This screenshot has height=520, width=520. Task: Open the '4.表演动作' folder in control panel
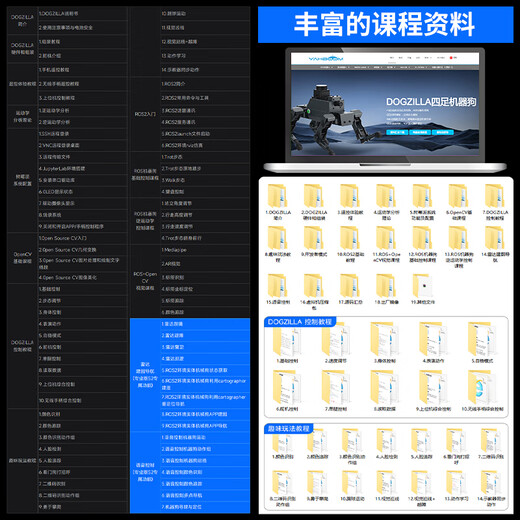tap(433, 340)
